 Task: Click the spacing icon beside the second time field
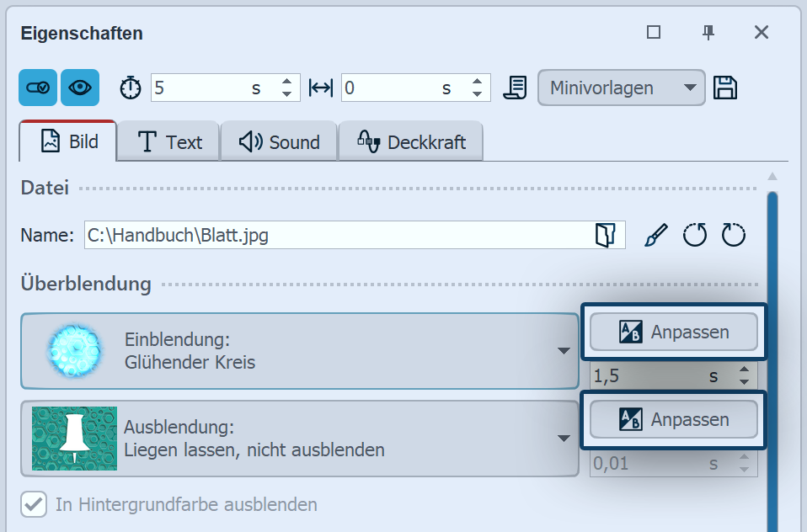click(x=321, y=87)
